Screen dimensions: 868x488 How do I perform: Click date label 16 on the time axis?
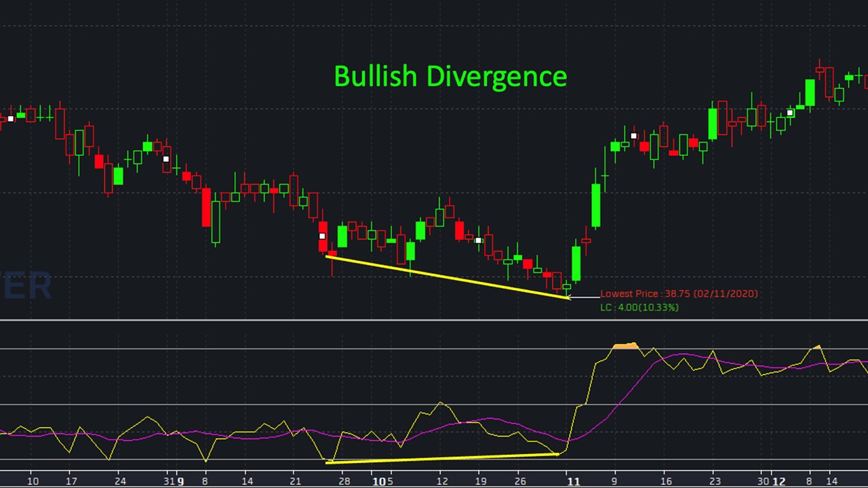(665, 481)
